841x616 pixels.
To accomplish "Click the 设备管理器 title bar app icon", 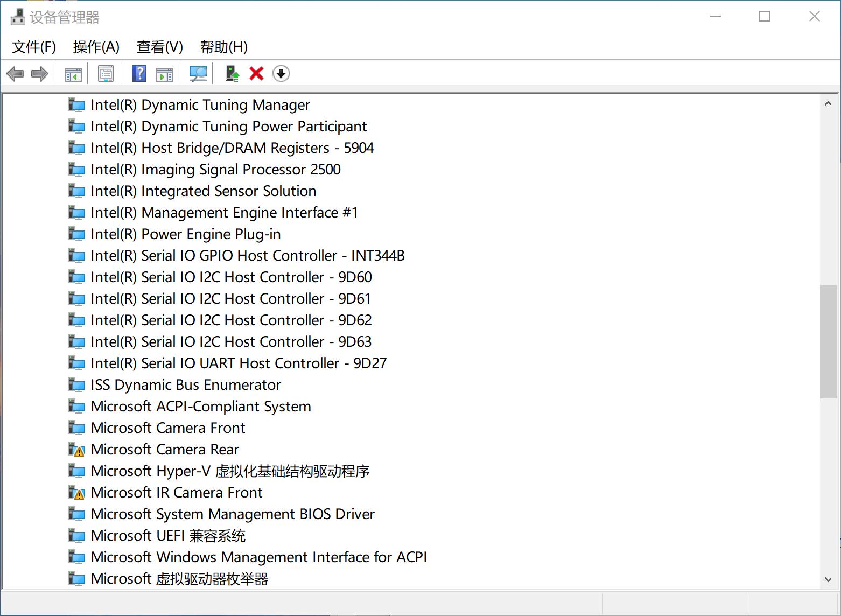I will [18, 17].
